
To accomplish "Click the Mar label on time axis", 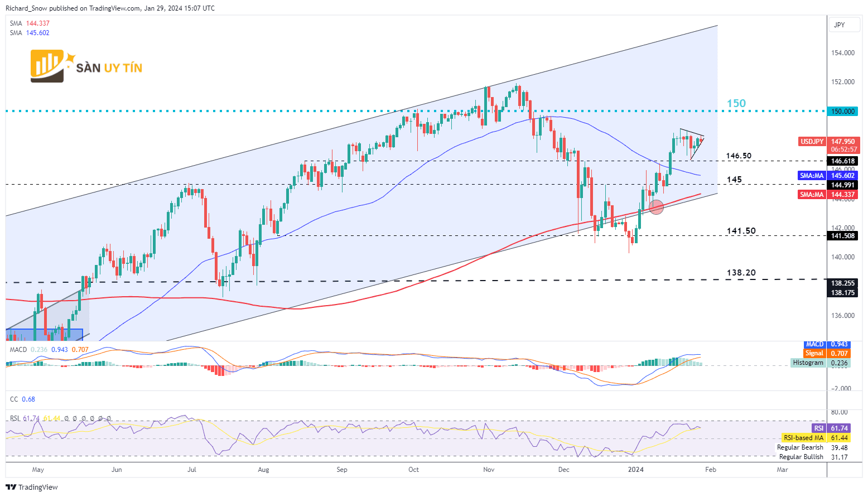I will point(783,470).
